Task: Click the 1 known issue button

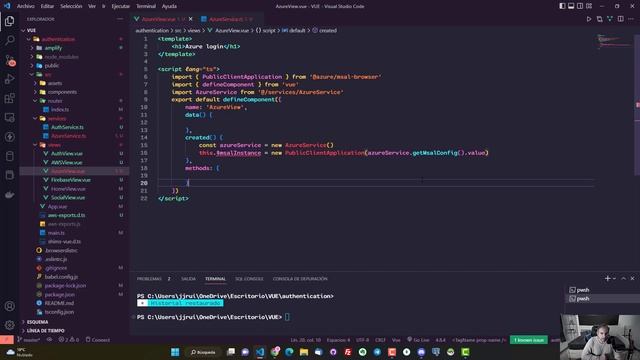Action: coord(529,340)
